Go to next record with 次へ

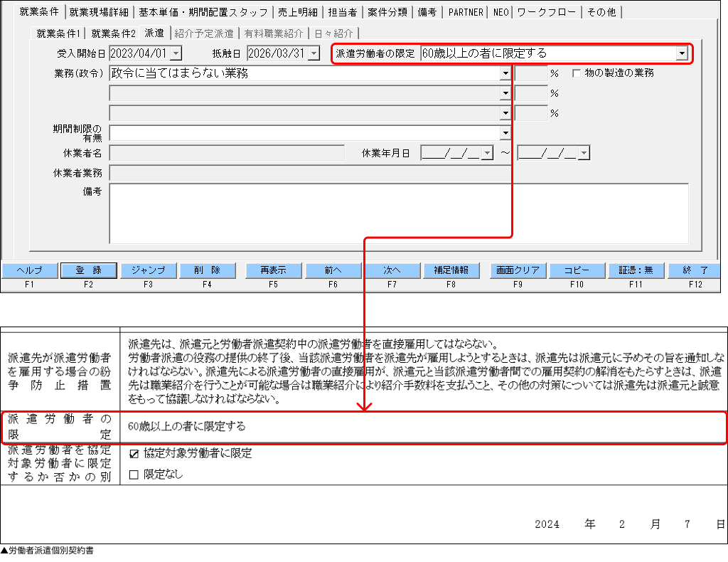click(392, 270)
